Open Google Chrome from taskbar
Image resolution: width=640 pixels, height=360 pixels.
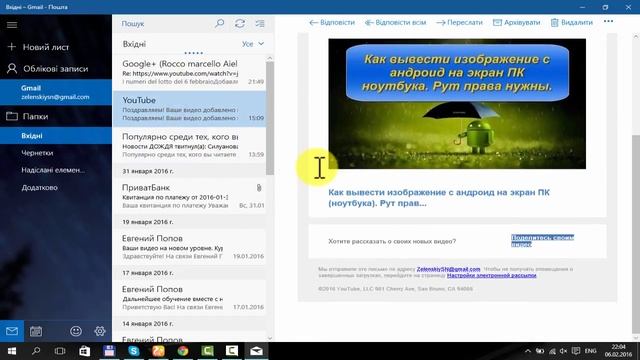tap(183, 351)
